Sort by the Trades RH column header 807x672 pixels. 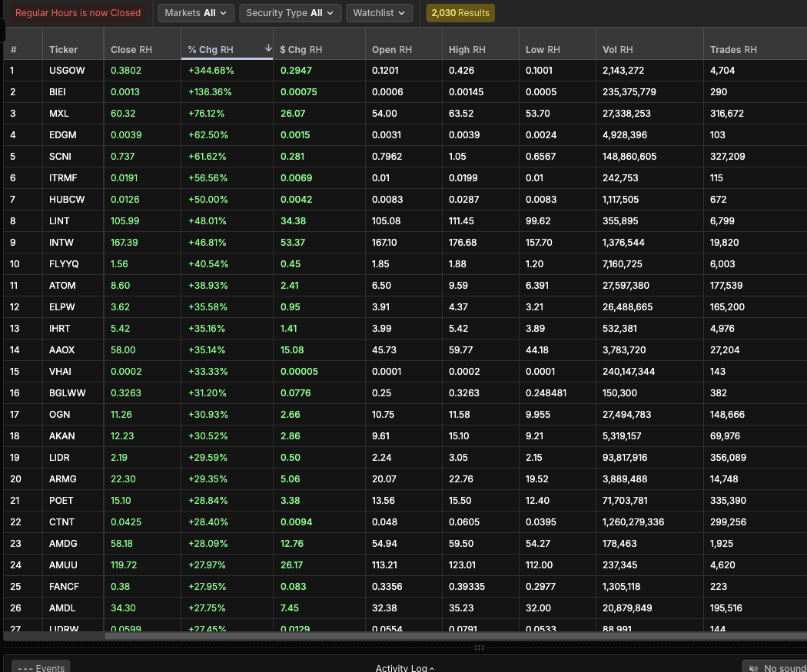733,50
